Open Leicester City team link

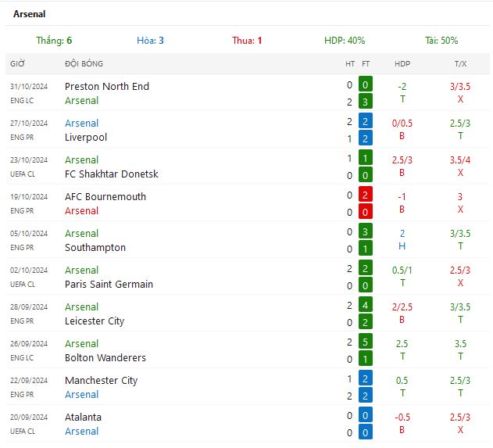95,321
